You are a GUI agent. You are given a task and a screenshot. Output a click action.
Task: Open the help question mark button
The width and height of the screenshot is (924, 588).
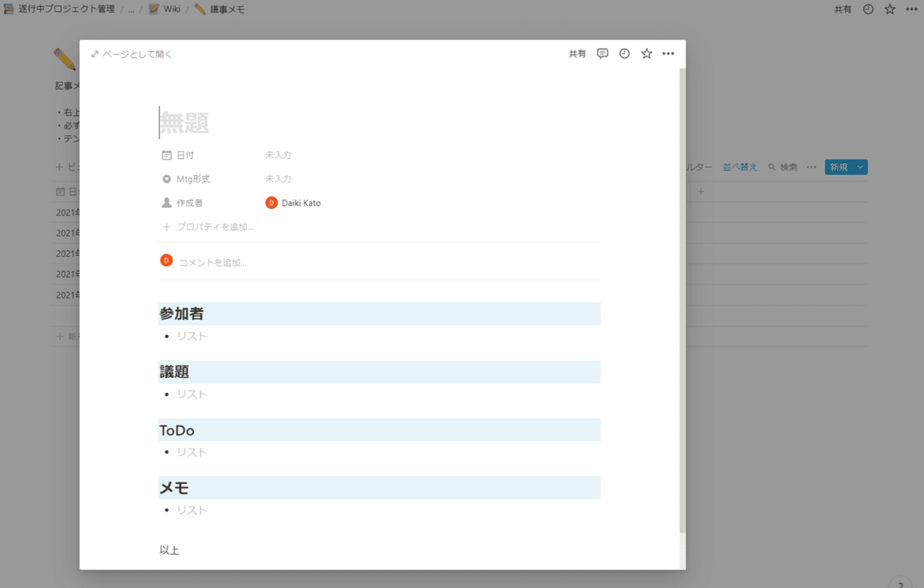pos(901,583)
